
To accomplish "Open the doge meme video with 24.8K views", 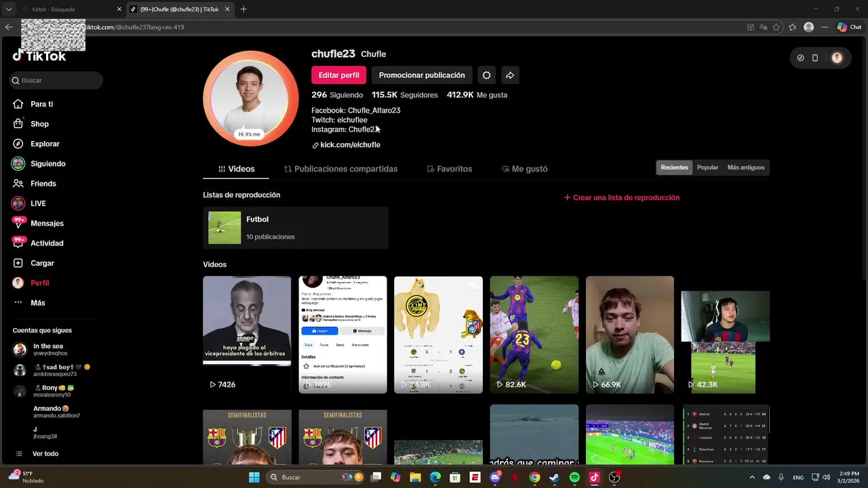I will pyautogui.click(x=438, y=334).
